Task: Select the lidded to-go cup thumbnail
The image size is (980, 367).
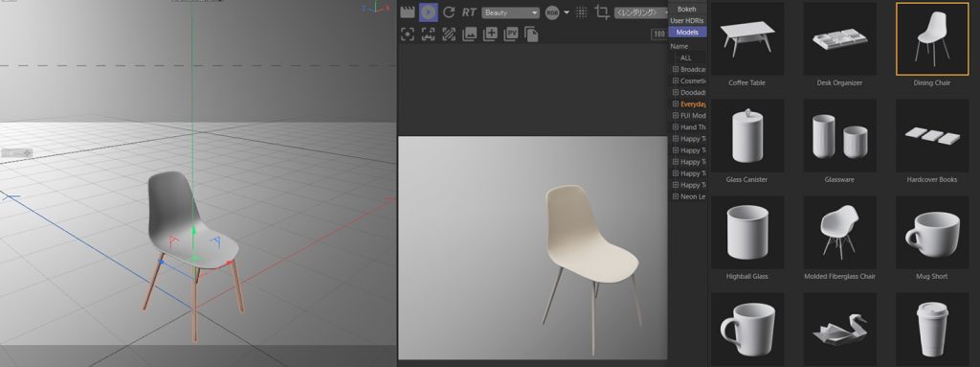Action: point(932,330)
